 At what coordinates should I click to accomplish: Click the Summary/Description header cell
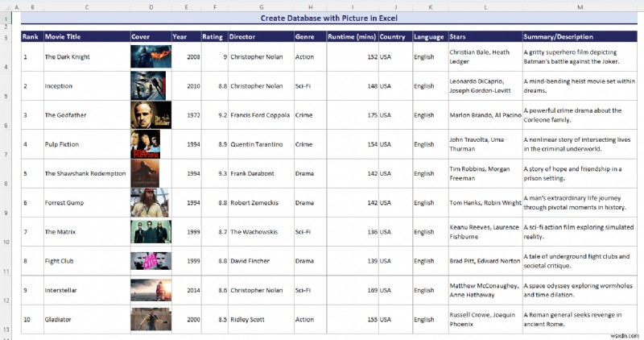(580, 36)
